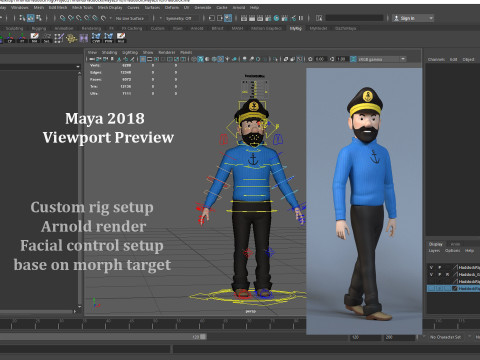This screenshot has height=360, width=480.
Task: Click the highlighted construction history icon
Action: coord(228,18)
